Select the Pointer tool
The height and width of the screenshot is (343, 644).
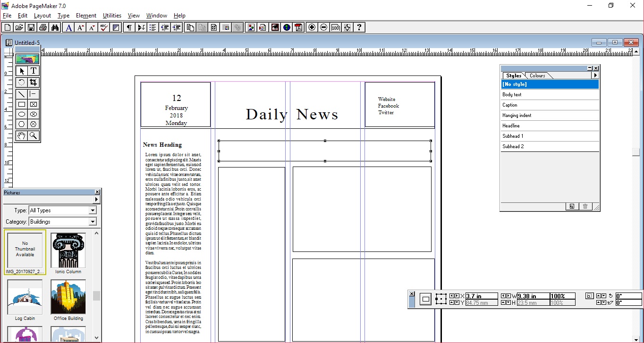tap(21, 70)
